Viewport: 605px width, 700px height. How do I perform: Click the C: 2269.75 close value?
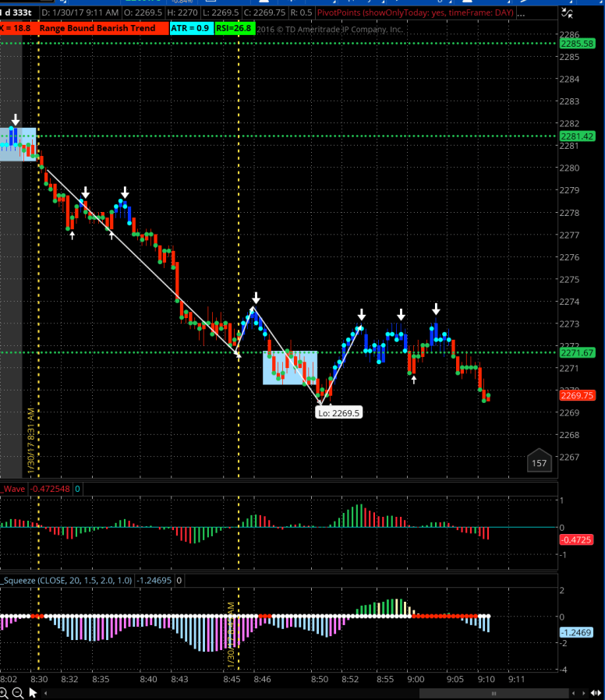(x=264, y=12)
